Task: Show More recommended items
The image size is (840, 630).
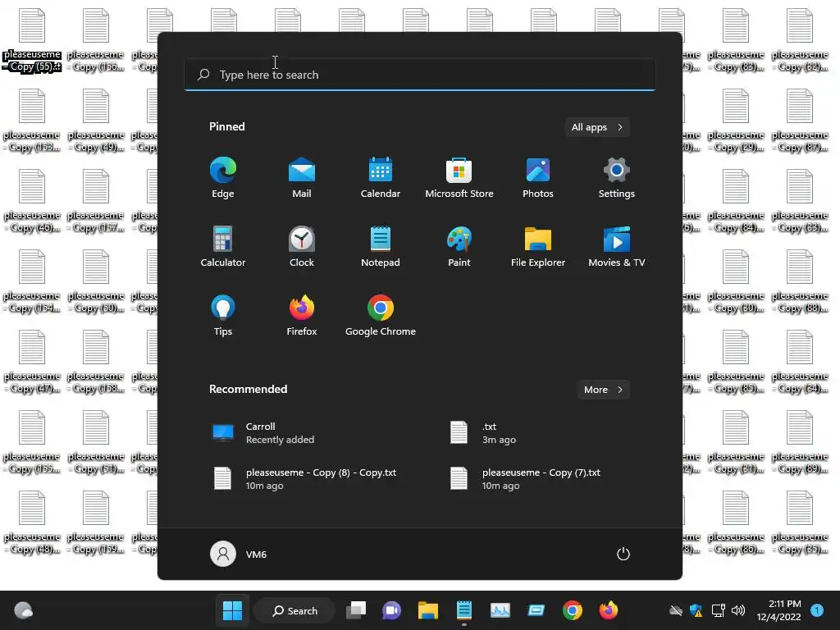Action: click(x=603, y=390)
